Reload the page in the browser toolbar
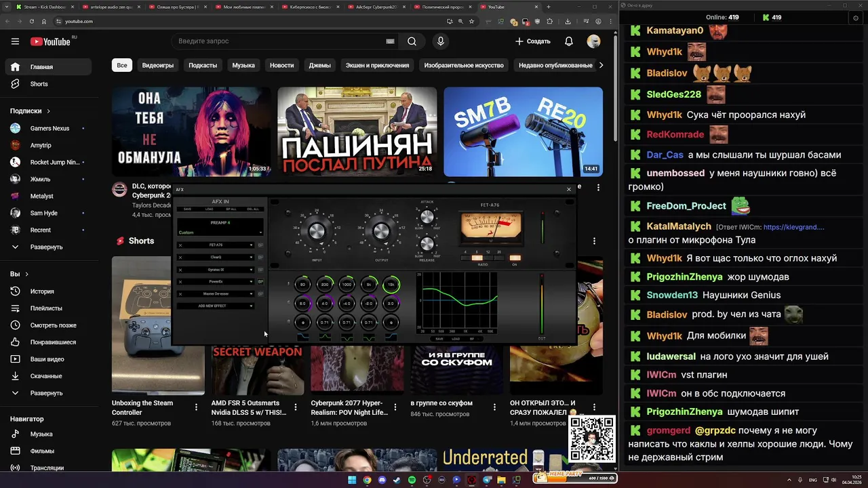868x488 pixels. pyautogui.click(x=31, y=22)
